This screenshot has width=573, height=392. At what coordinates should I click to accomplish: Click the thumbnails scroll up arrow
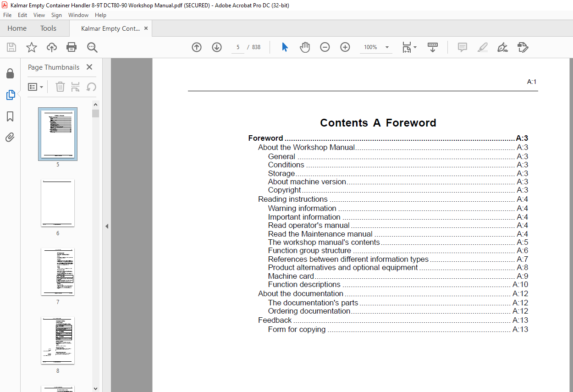95,105
